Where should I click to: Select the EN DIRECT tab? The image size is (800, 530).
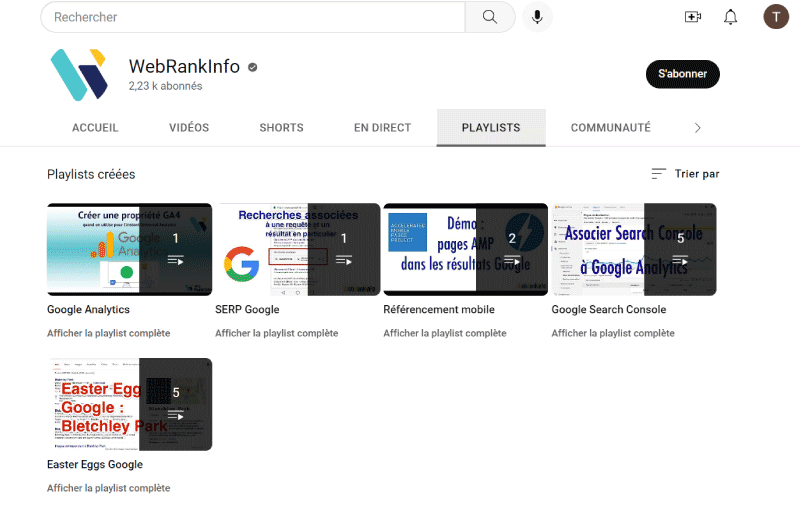382,128
